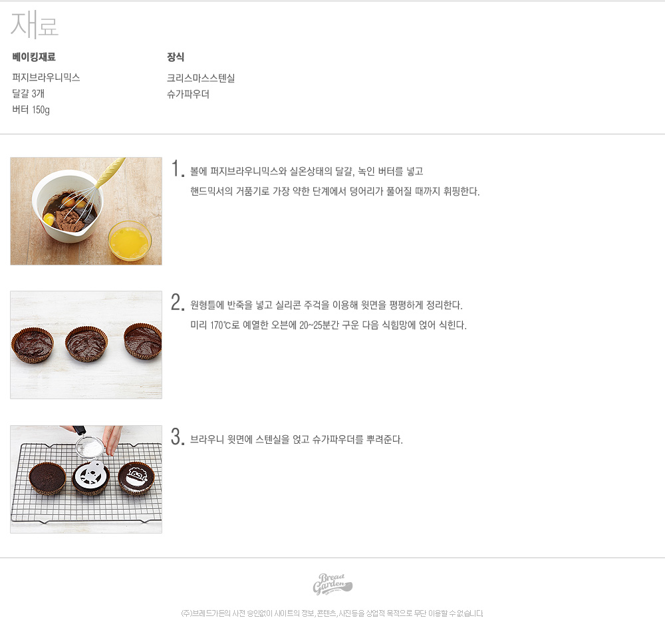Click the Bread Garden logo

tap(332, 584)
